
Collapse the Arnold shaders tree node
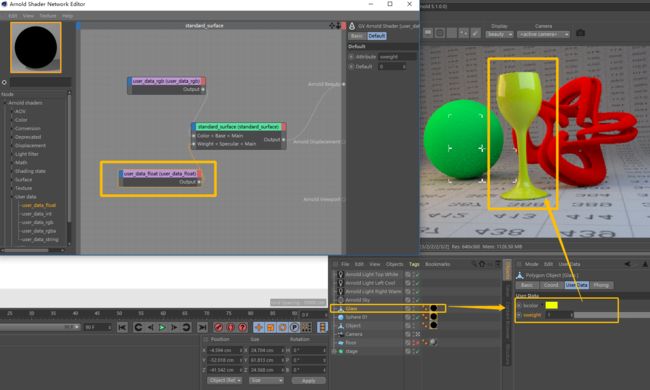point(5,103)
